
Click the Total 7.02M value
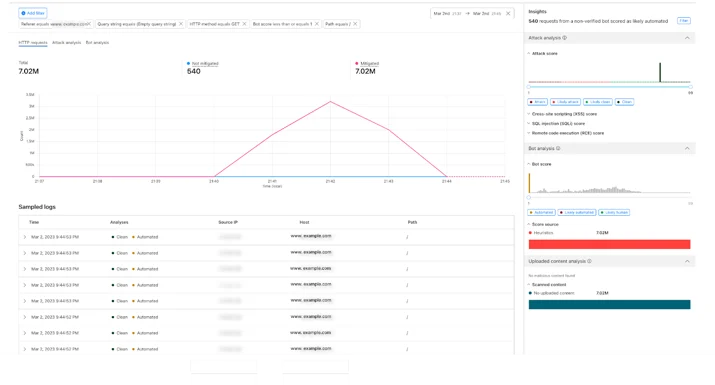(x=29, y=71)
